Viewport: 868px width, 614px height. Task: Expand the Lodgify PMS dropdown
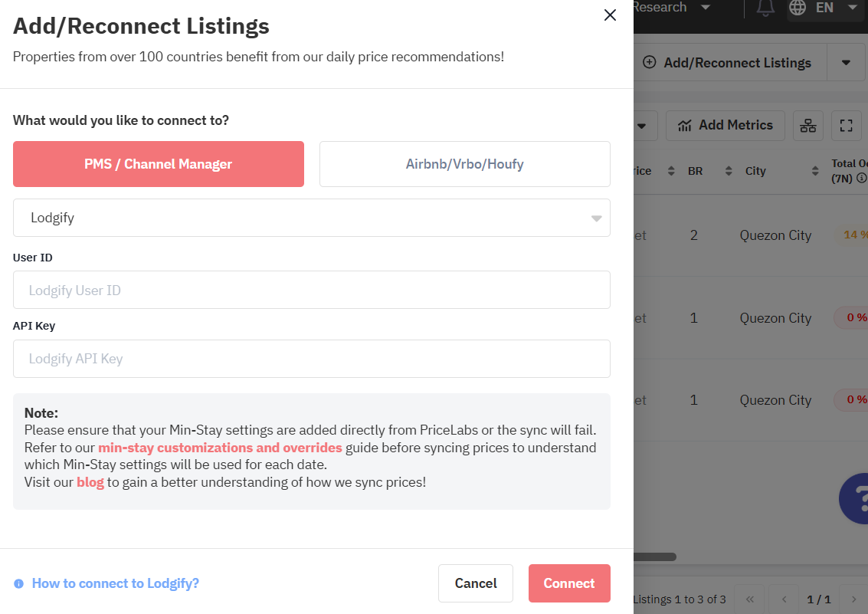pos(312,218)
